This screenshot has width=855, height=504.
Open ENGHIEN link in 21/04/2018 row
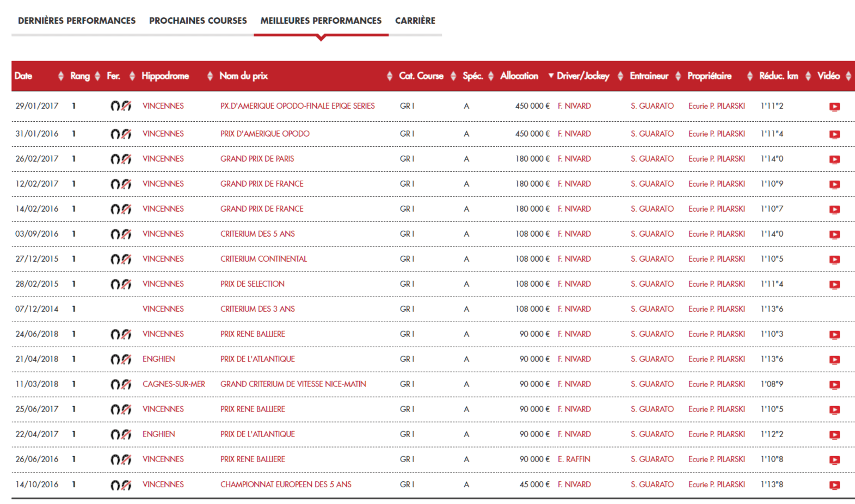pos(159,359)
